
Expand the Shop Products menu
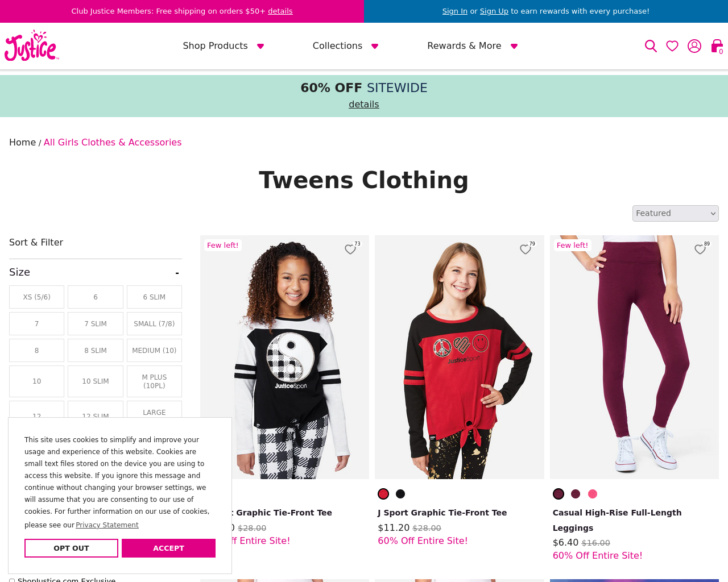(224, 46)
